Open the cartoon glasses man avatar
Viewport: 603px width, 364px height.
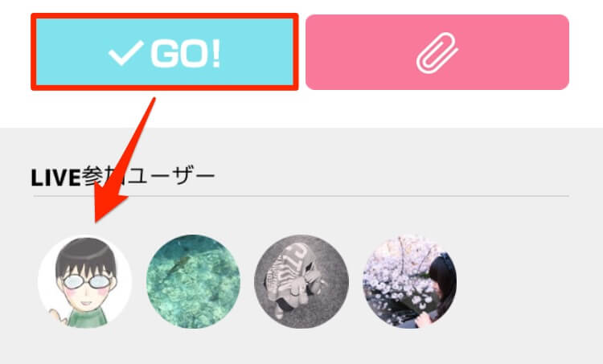[85, 281]
